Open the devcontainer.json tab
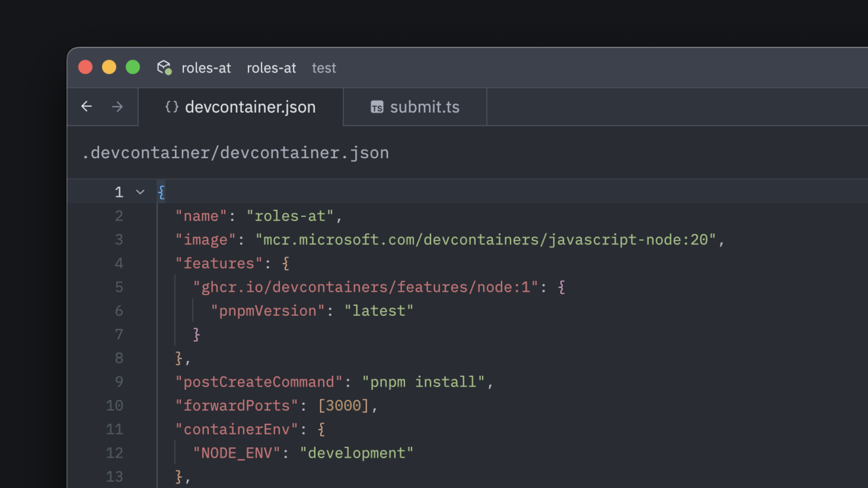Image resolution: width=868 pixels, height=488 pixels. point(250,107)
